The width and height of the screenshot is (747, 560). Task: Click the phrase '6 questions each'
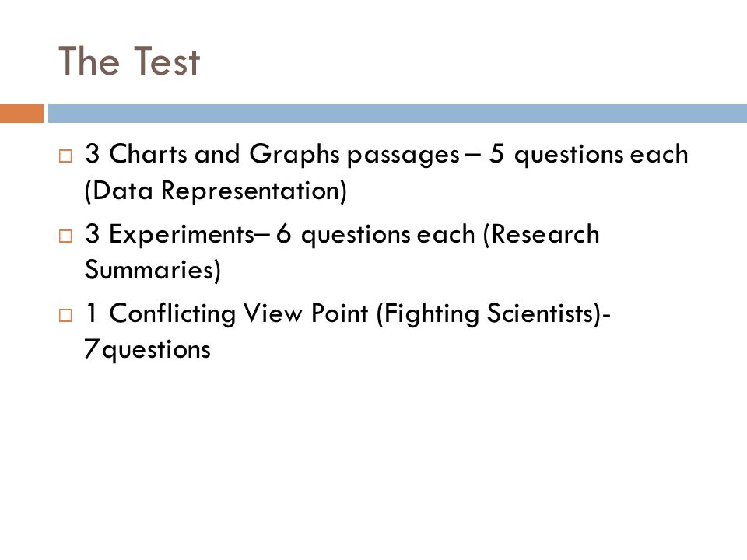coord(375,235)
